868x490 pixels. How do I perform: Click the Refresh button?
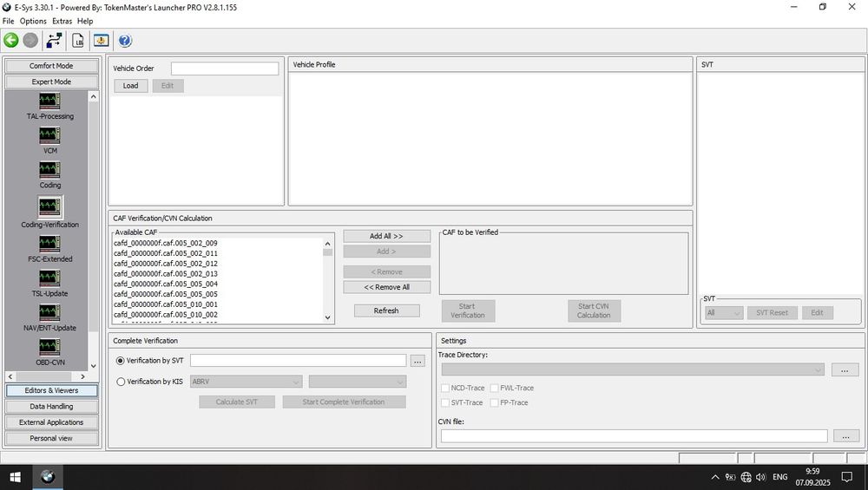tap(386, 310)
